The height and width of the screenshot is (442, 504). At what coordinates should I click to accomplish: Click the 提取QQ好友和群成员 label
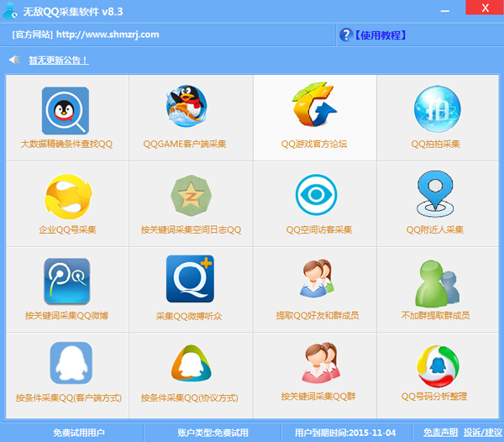tap(318, 316)
